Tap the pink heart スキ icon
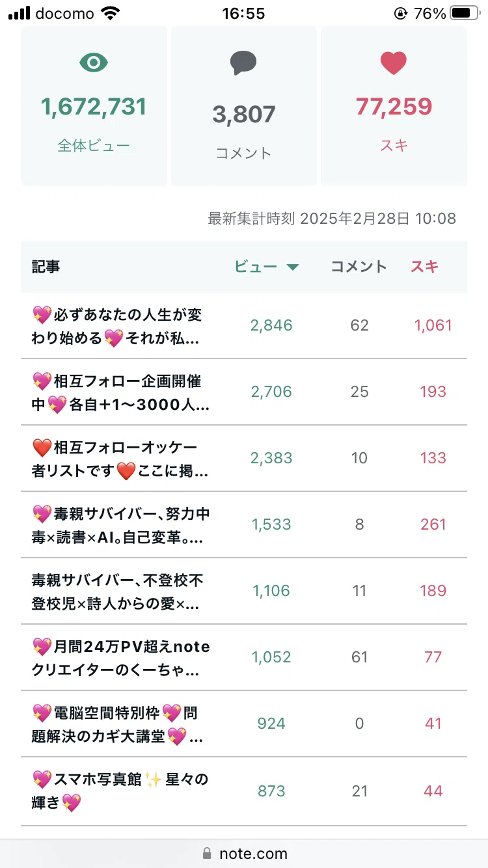Viewport: 488px width, 868px height. pos(394,63)
